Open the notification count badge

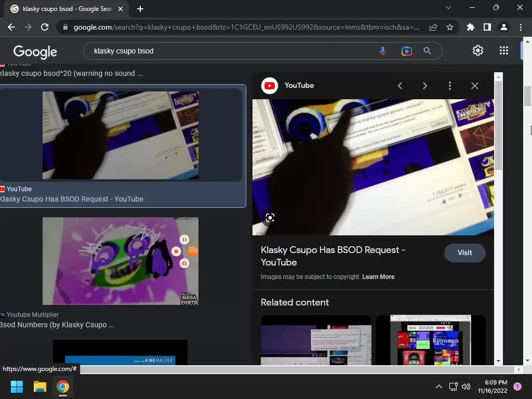pyautogui.click(x=517, y=387)
